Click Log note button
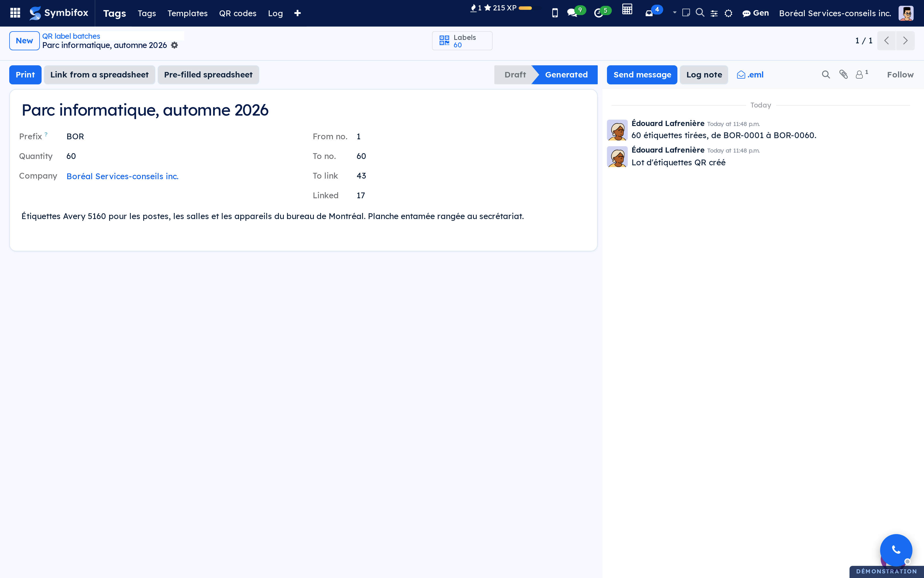 tap(704, 75)
